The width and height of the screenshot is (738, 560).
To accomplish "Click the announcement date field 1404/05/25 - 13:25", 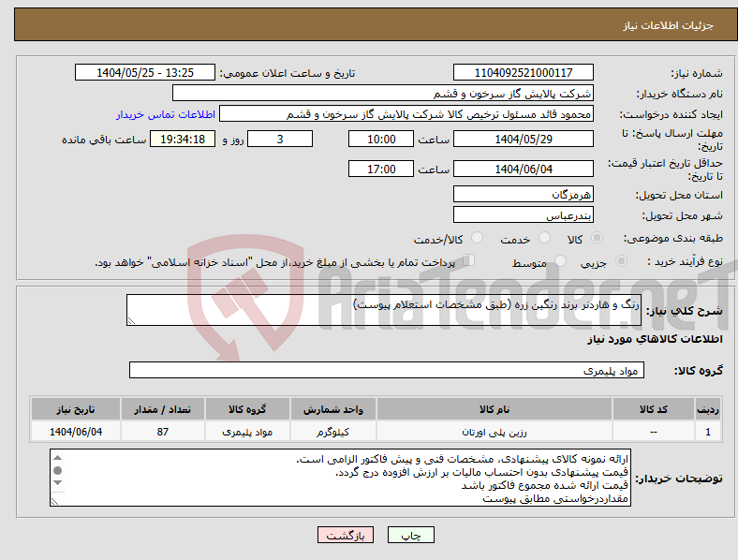I will pyautogui.click(x=145, y=72).
